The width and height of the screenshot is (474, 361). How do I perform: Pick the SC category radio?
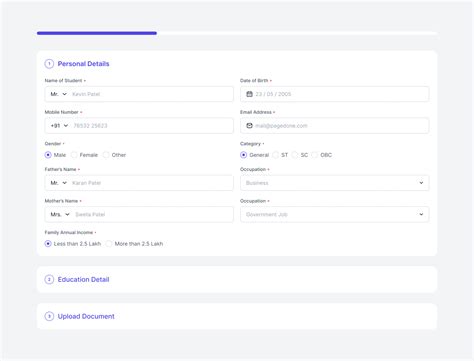click(295, 155)
